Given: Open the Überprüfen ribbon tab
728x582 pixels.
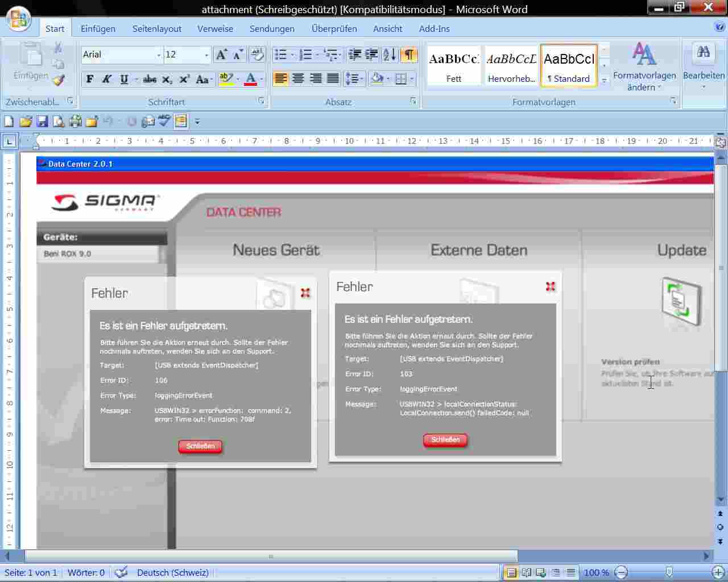Looking at the screenshot, I should (x=334, y=28).
